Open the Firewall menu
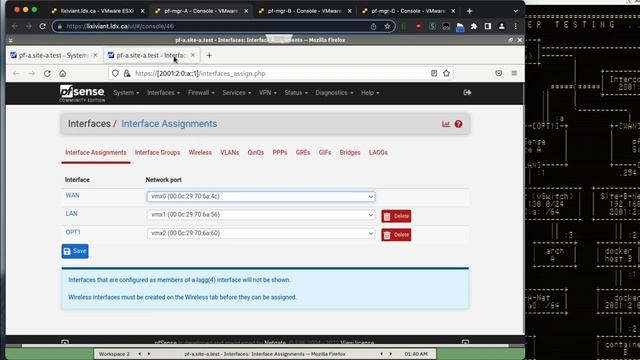This screenshot has height=360, width=640. [201, 93]
